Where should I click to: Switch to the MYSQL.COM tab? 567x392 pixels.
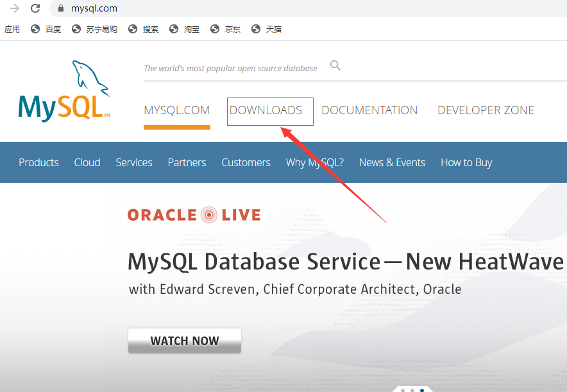177,110
